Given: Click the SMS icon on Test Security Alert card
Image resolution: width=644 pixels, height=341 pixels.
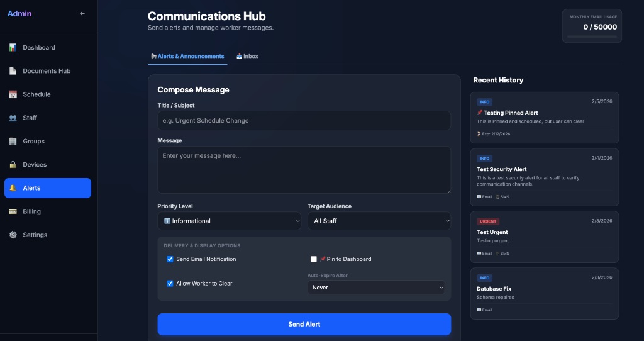Looking at the screenshot, I should pyautogui.click(x=497, y=197).
